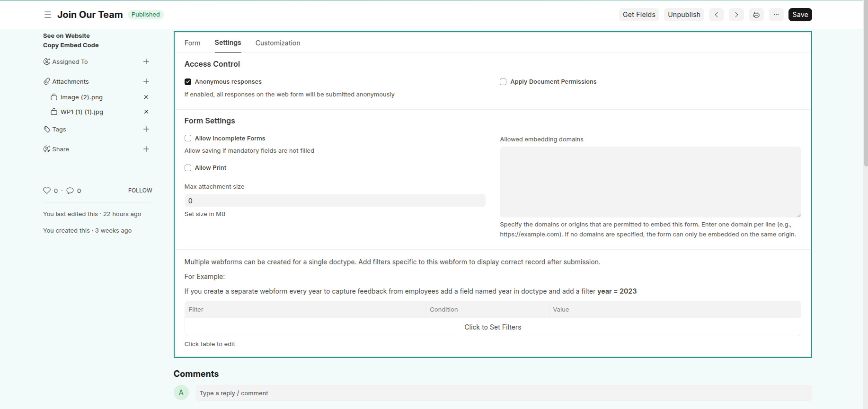
Task: Click to Set Filters table row
Action: [493, 327]
